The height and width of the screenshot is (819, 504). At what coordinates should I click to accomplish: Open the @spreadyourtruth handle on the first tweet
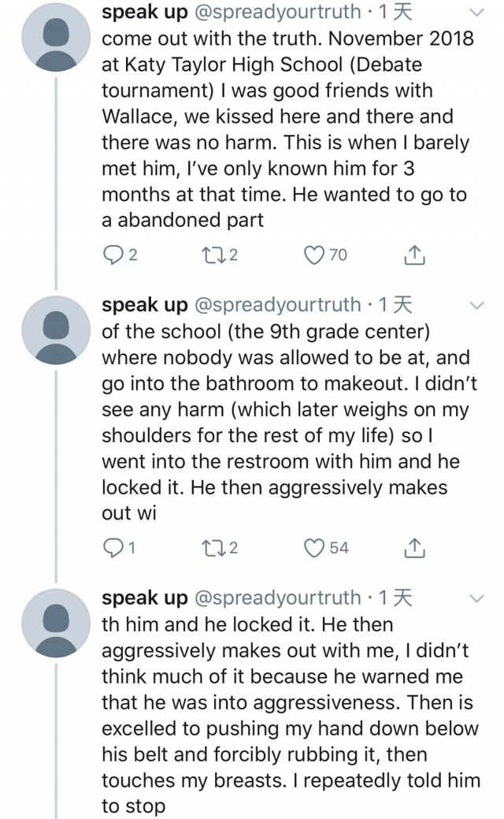pos(277,12)
